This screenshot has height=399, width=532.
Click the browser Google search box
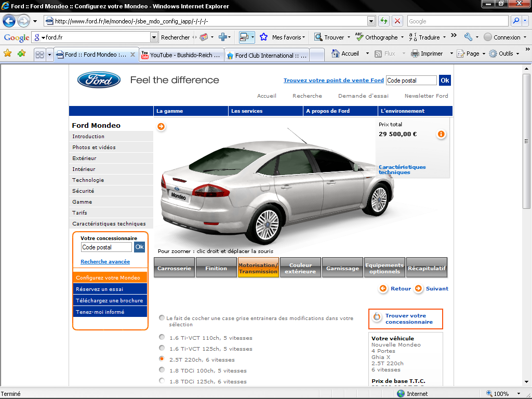tap(458, 21)
